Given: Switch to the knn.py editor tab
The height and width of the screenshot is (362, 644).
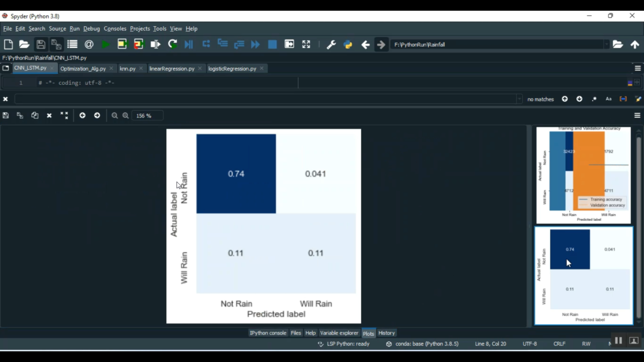Looking at the screenshot, I should point(128,69).
